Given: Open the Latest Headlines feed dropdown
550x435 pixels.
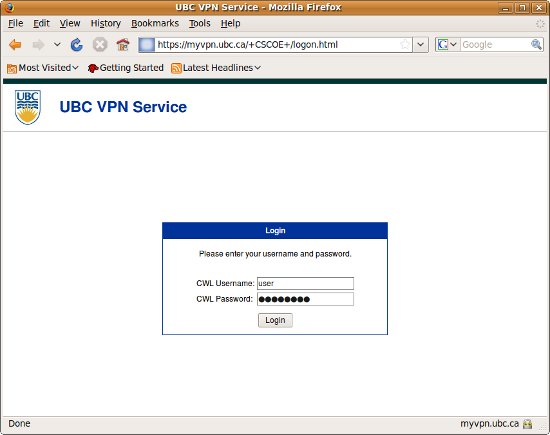Looking at the screenshot, I should pyautogui.click(x=216, y=68).
